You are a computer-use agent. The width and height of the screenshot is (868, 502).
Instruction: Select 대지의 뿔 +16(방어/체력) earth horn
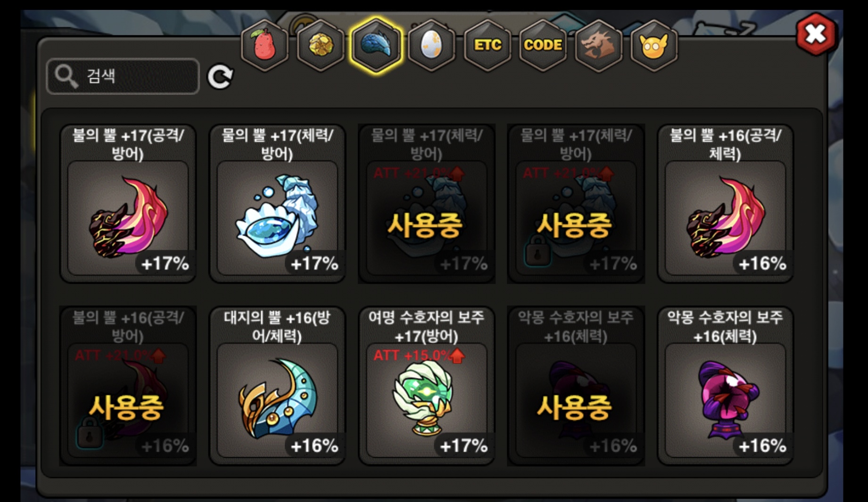(x=277, y=386)
